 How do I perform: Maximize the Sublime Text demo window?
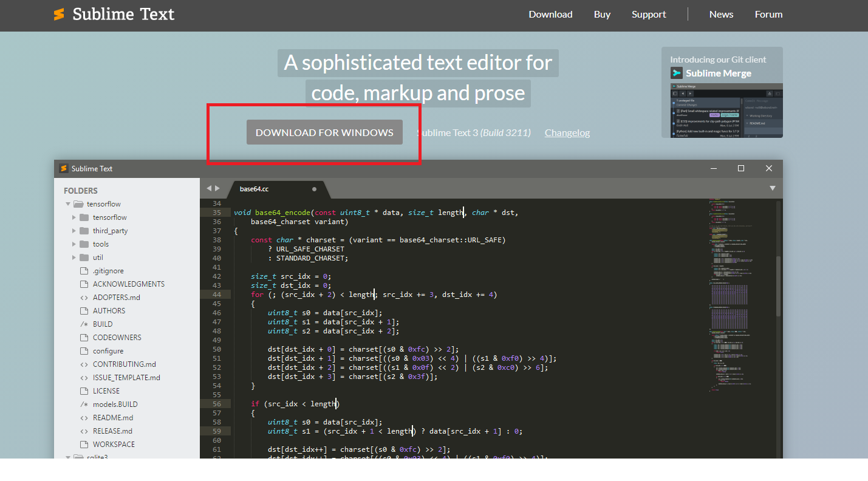(x=741, y=168)
